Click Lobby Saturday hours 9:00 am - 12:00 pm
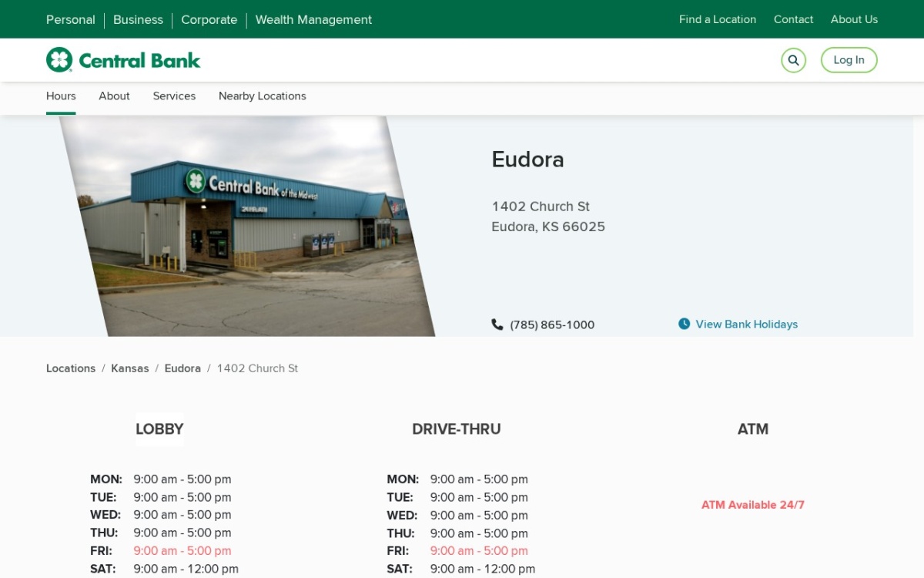The width and height of the screenshot is (924, 578). [x=186, y=569]
